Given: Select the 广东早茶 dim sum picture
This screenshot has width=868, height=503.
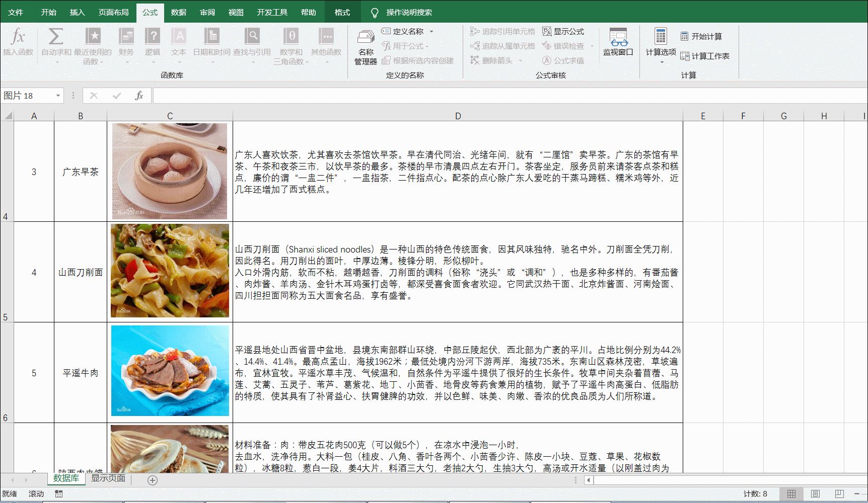Looking at the screenshot, I should 170,172.
